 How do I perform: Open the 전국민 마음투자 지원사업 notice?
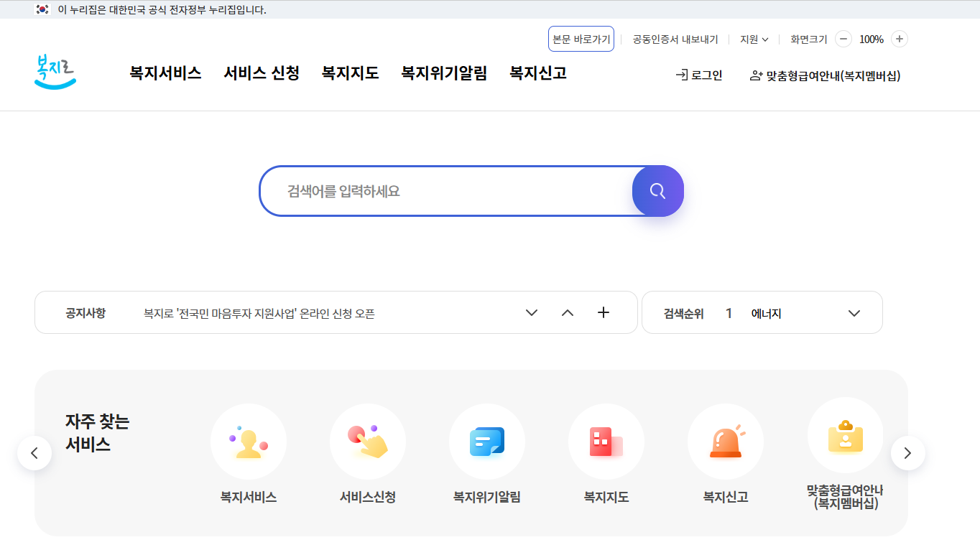(x=259, y=313)
